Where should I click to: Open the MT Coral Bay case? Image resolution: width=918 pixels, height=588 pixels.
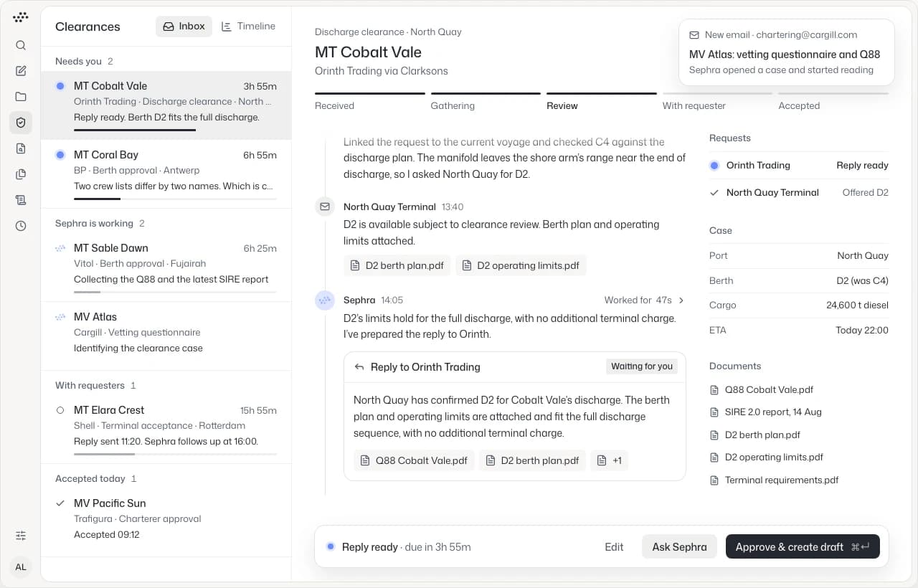pos(166,174)
